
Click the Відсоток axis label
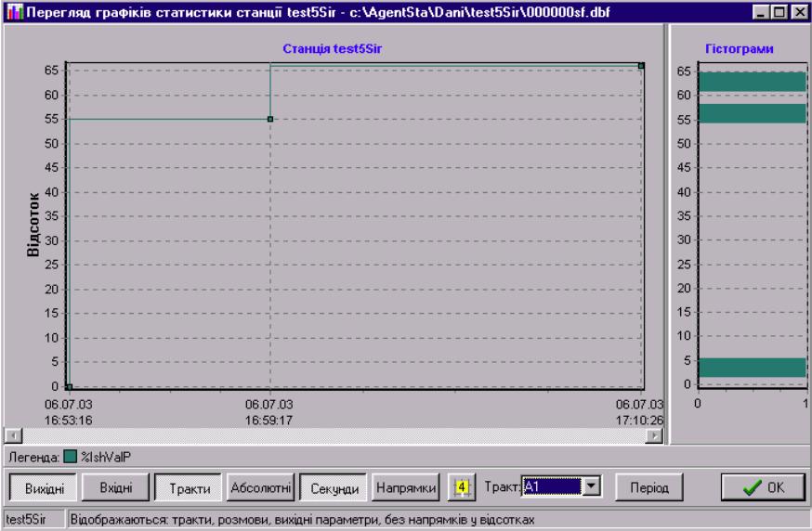click(x=33, y=224)
